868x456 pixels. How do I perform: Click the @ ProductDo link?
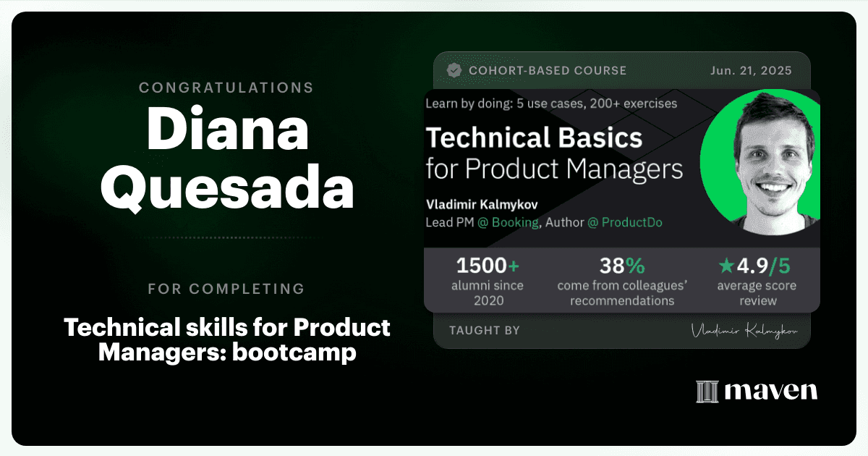point(624,222)
